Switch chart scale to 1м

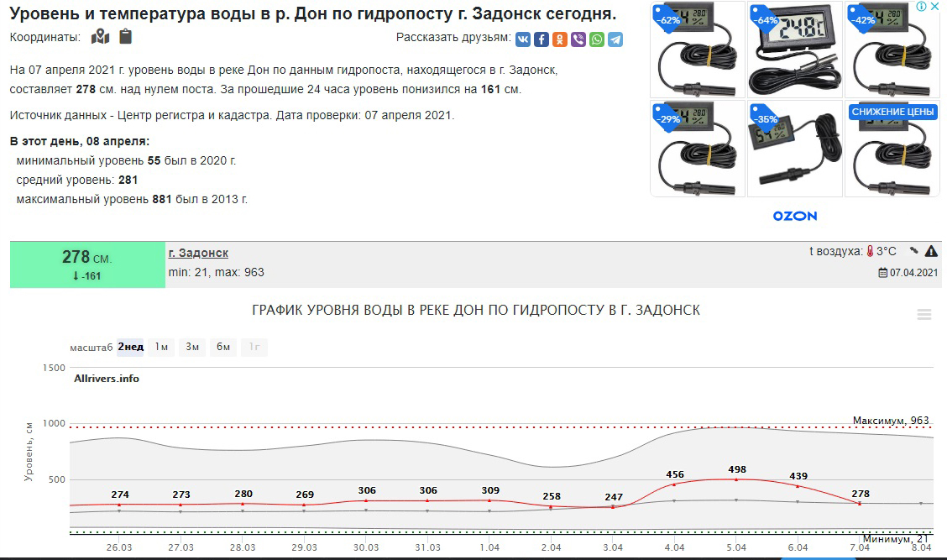(x=162, y=347)
